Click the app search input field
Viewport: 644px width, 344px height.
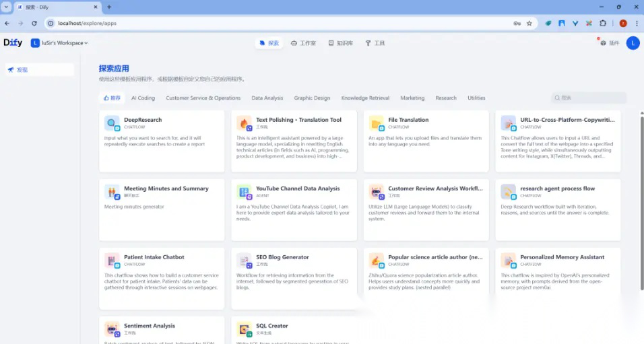589,98
